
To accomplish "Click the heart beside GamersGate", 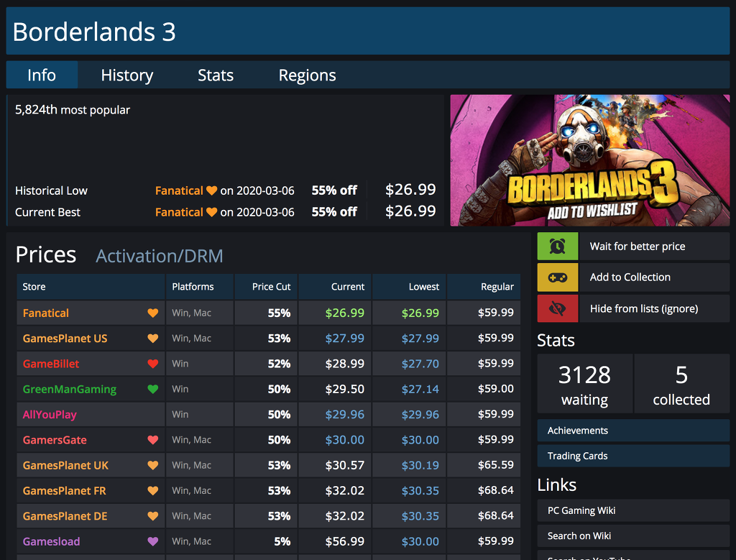I will (x=152, y=440).
